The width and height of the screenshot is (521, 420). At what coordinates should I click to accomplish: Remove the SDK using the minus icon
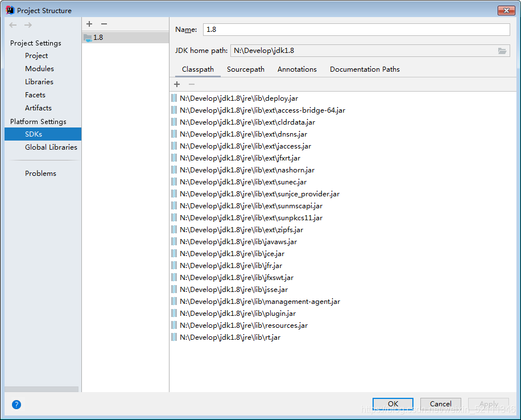click(104, 24)
